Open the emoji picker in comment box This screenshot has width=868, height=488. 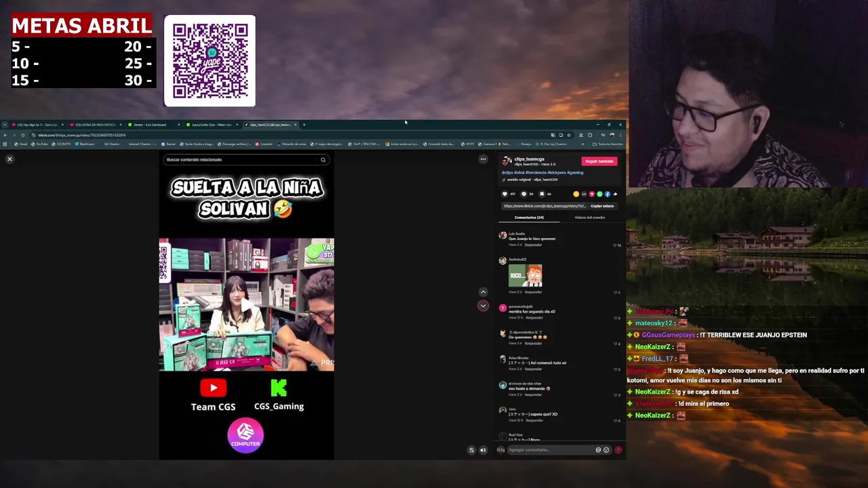[x=606, y=450]
